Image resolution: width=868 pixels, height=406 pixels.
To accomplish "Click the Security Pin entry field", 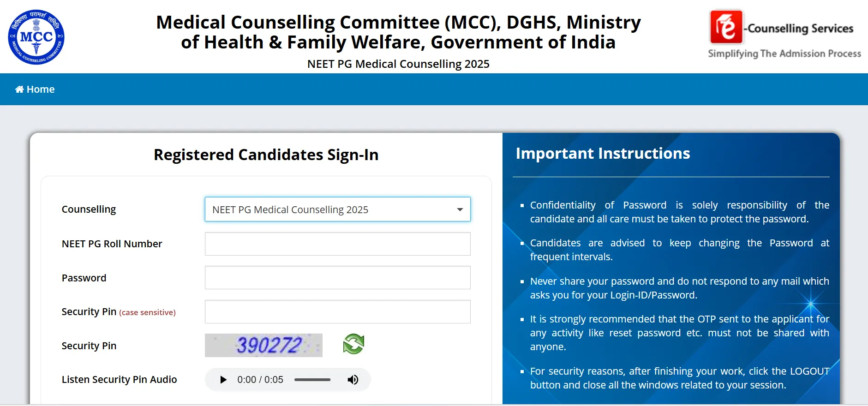I will click(x=337, y=312).
